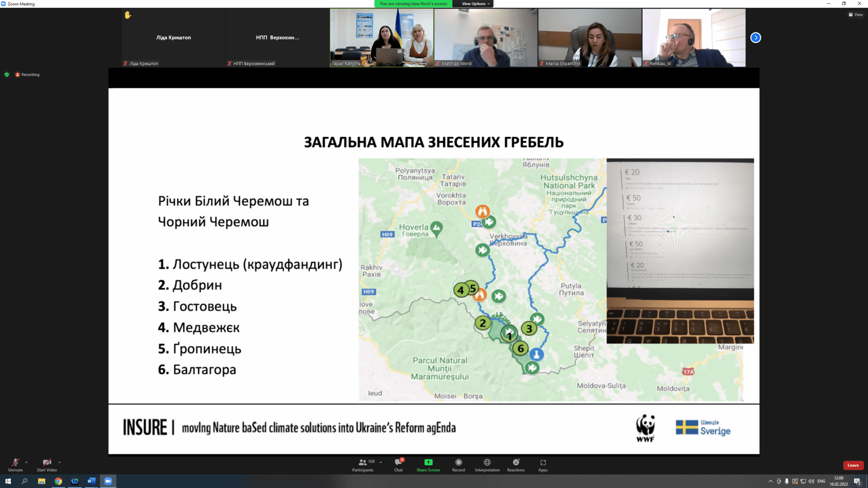Switch to Word in the taskbar
The image size is (868, 488).
tap(91, 481)
